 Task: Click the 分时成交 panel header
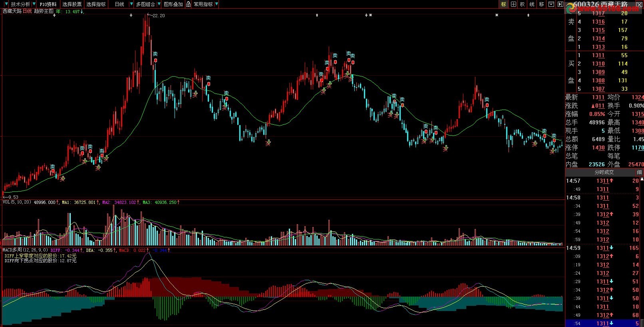pos(604,172)
